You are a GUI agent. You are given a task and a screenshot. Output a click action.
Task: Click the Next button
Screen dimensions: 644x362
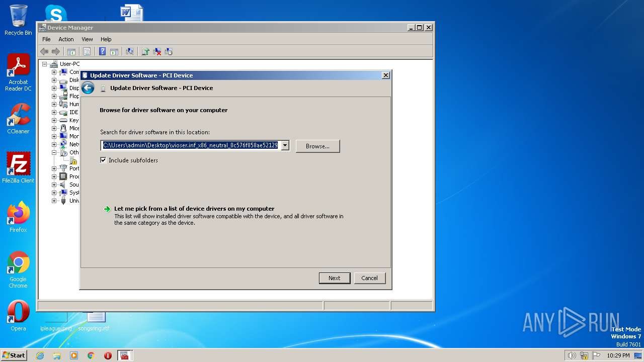[x=335, y=278]
